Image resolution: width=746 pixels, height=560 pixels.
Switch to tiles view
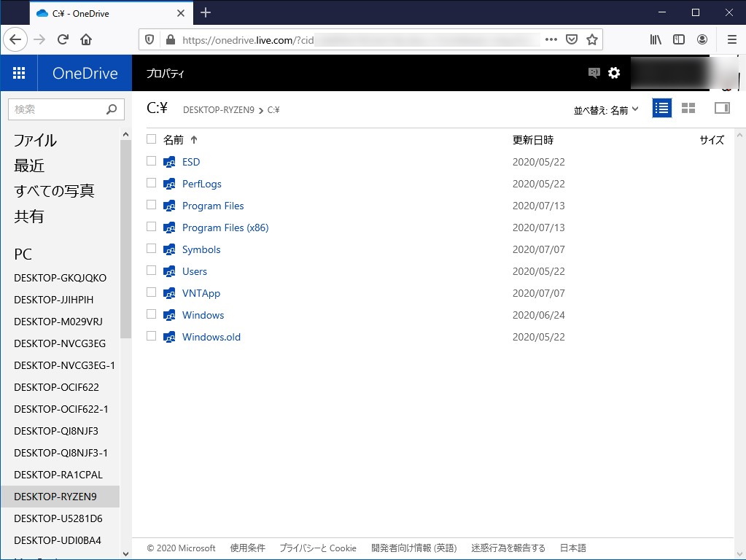[x=688, y=107]
